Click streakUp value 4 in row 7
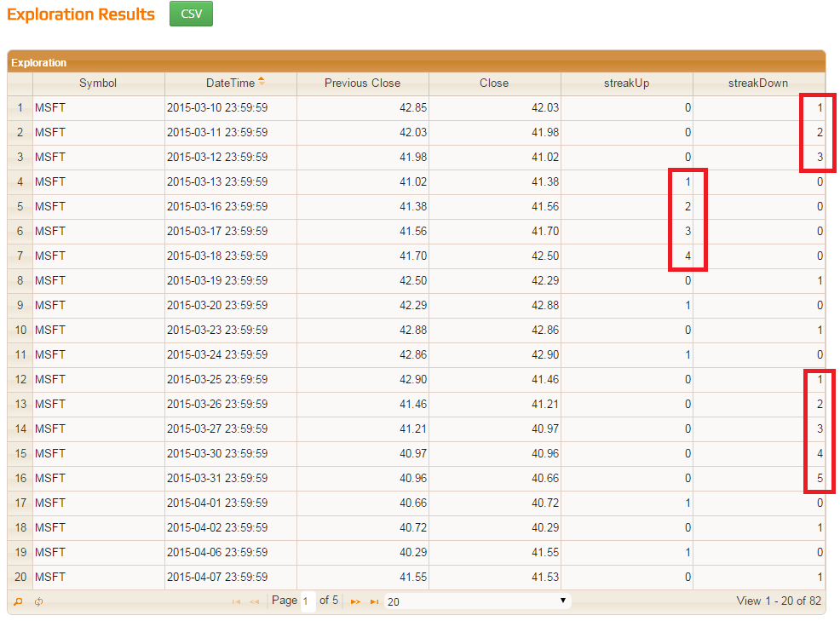Screen dimensions: 840x621 (688, 256)
